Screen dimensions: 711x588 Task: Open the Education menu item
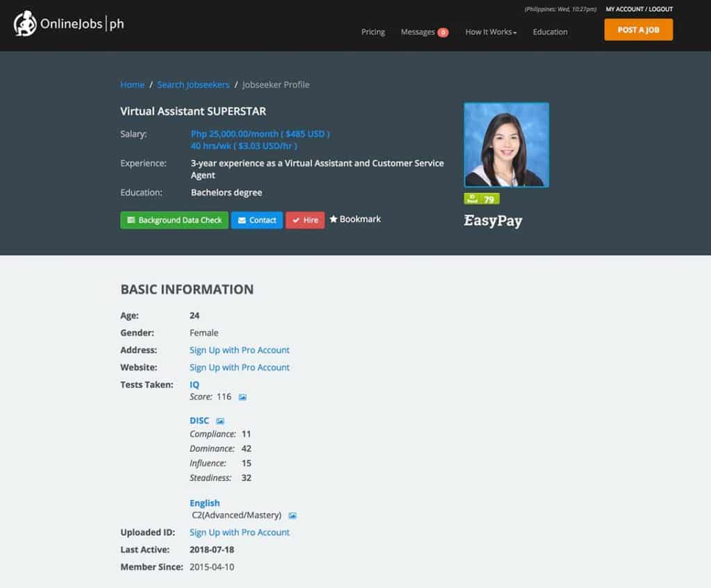pyautogui.click(x=550, y=32)
